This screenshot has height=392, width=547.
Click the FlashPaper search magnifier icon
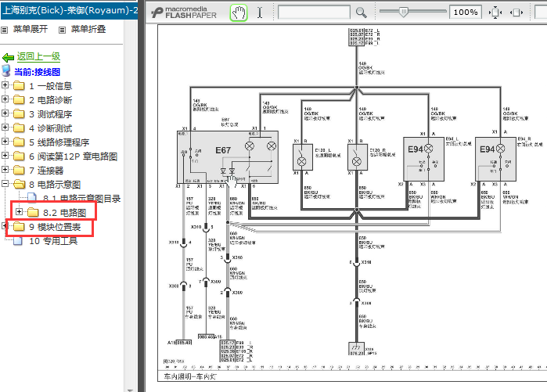361,13
